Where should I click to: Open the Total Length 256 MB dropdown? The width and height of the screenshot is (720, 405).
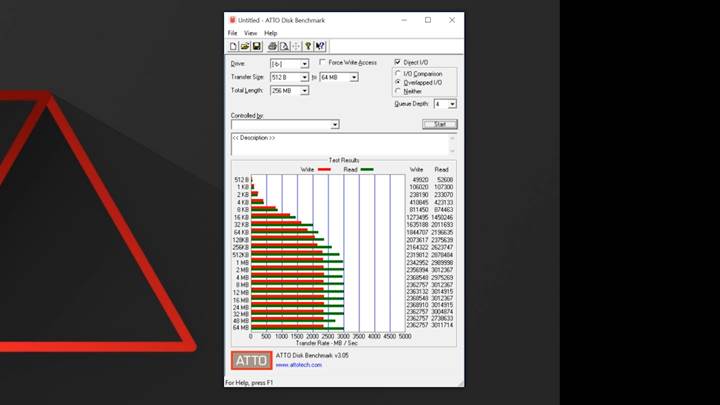[x=304, y=91]
